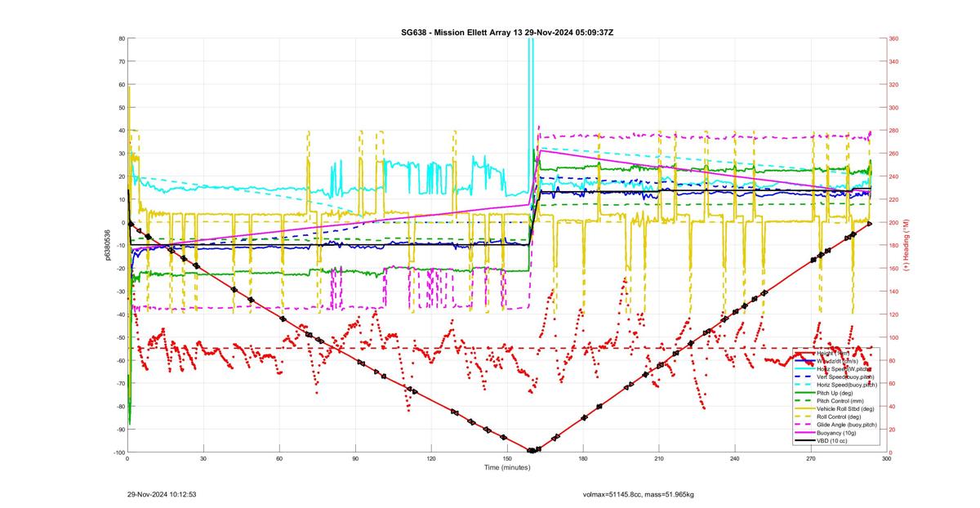The height and width of the screenshot is (508, 980).
Task: Click the x-axis tick label '240'
Action: point(734,459)
